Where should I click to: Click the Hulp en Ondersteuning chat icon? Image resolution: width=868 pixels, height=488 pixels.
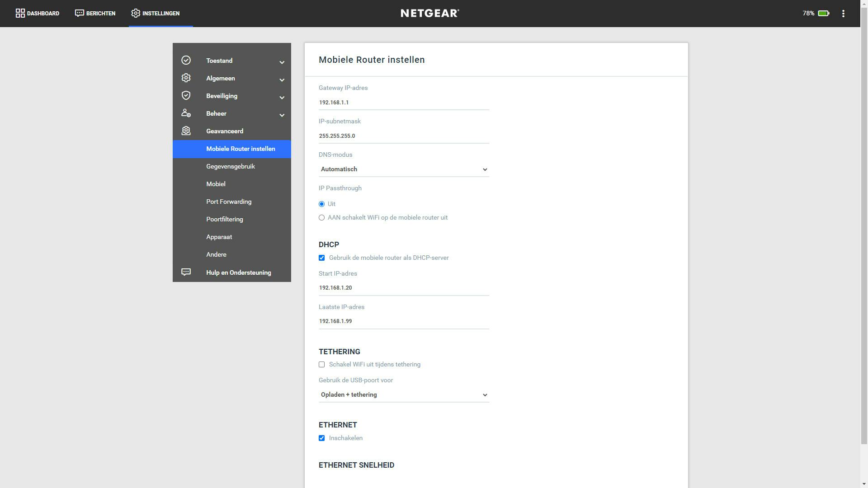[x=186, y=272]
